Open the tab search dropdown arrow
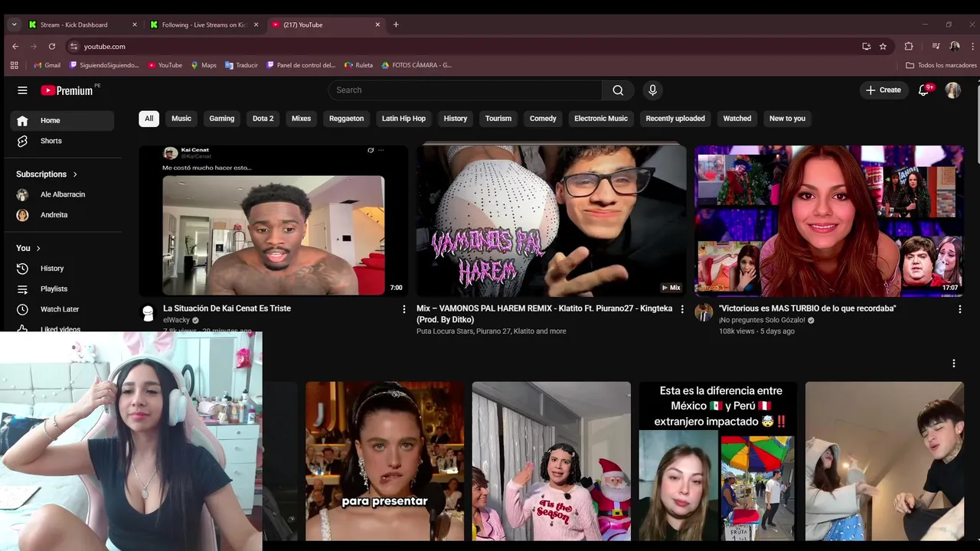Screen dimensions: 980x551 click(x=14, y=24)
